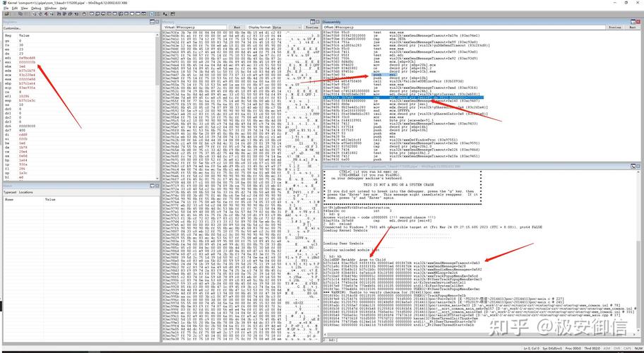The height and width of the screenshot is (353, 644).
Task: Click the Run to Cursor toolbar icon
Action: click(x=76, y=14)
